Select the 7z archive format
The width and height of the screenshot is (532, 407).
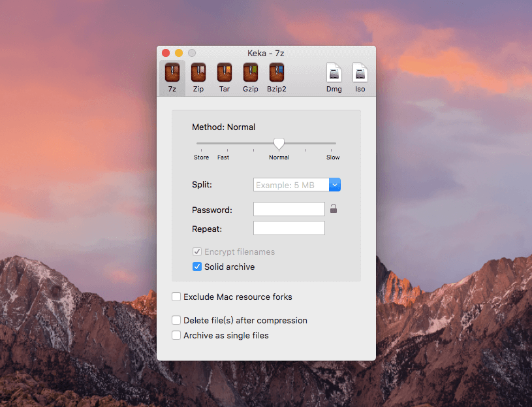coord(172,78)
